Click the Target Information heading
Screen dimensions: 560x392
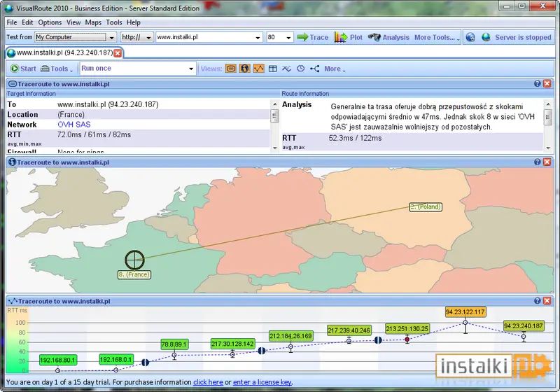[31, 94]
